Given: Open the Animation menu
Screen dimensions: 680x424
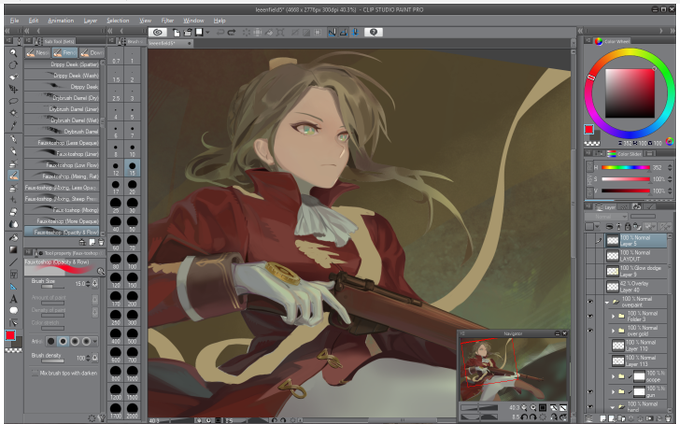Looking at the screenshot, I should click(x=61, y=20).
